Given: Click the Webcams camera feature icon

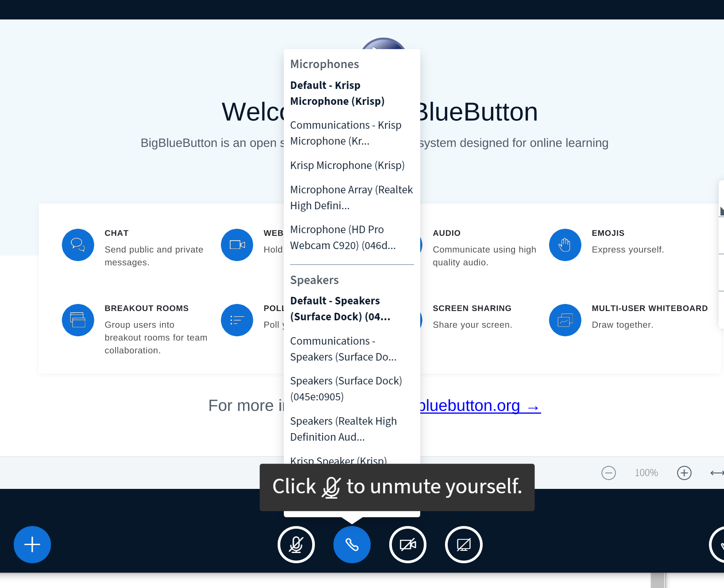Looking at the screenshot, I should pos(237,245).
